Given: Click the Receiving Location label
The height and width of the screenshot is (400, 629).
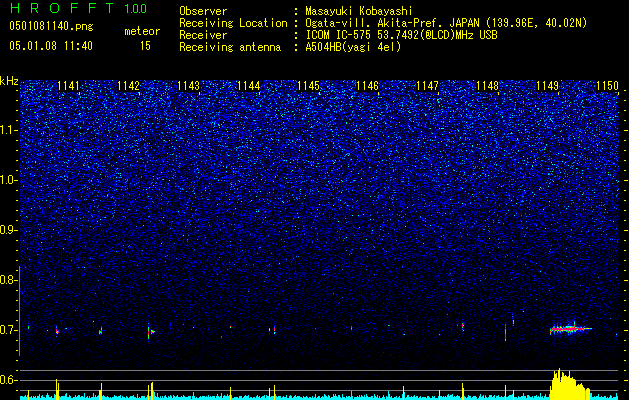Looking at the screenshot, I should click(x=233, y=23).
